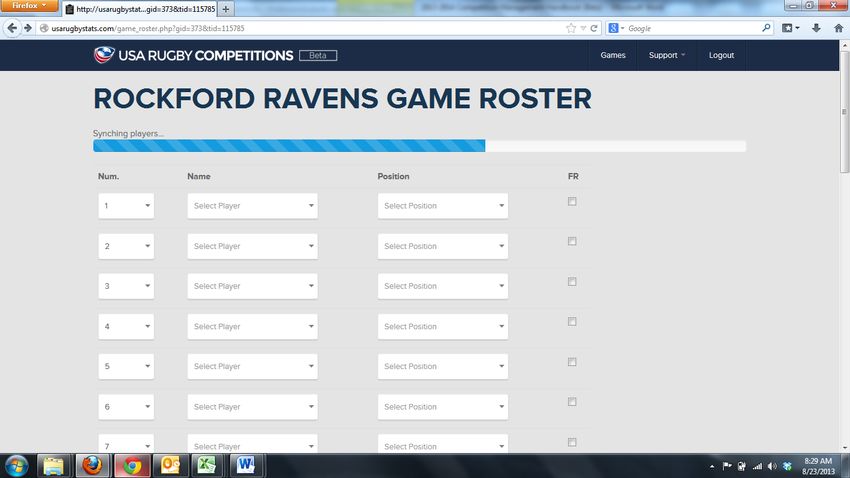The image size is (850, 478).
Task: Check the FR box for player 5
Action: (x=572, y=362)
